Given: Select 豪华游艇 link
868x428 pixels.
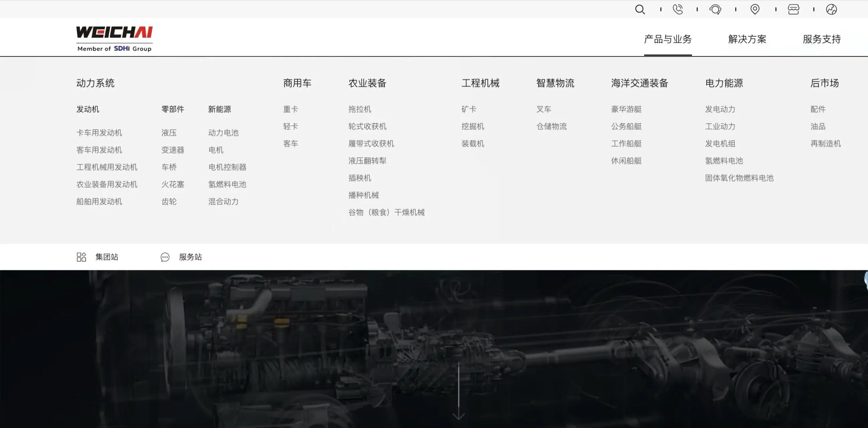Looking at the screenshot, I should pos(626,109).
